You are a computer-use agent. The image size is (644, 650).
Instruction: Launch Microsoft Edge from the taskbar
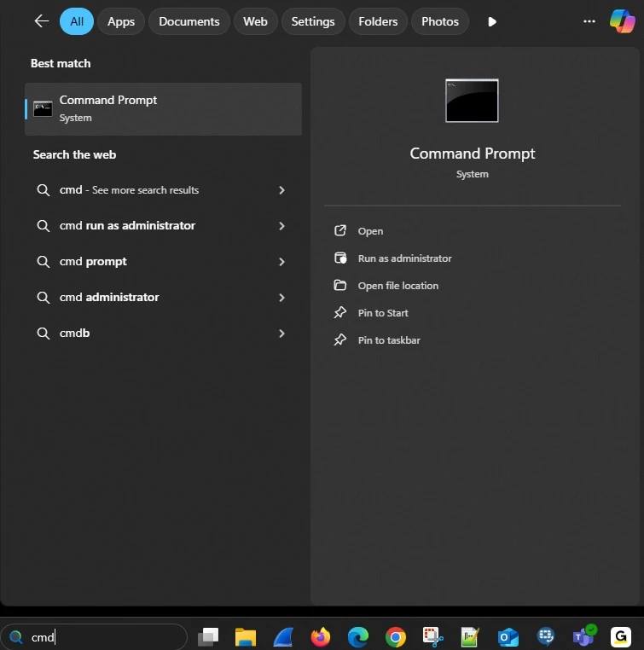[358, 636]
